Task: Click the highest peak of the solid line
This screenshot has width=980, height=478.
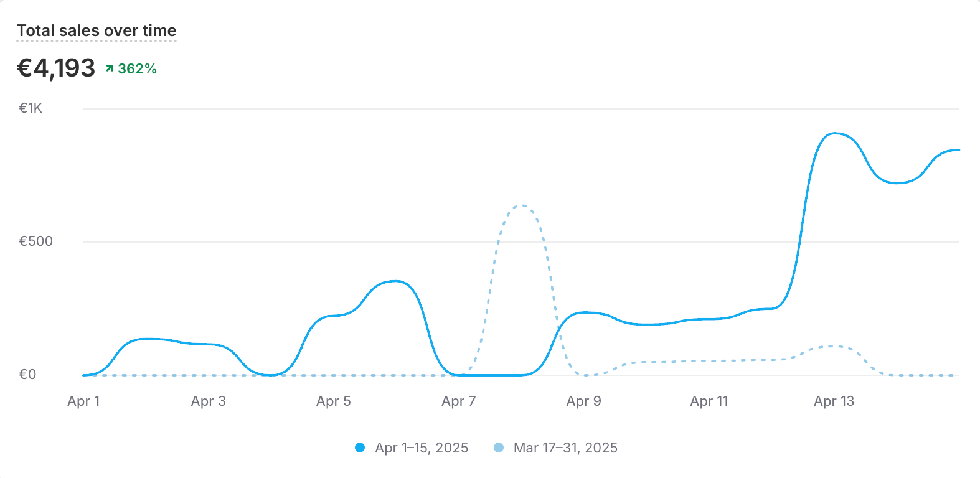Action: point(834,133)
